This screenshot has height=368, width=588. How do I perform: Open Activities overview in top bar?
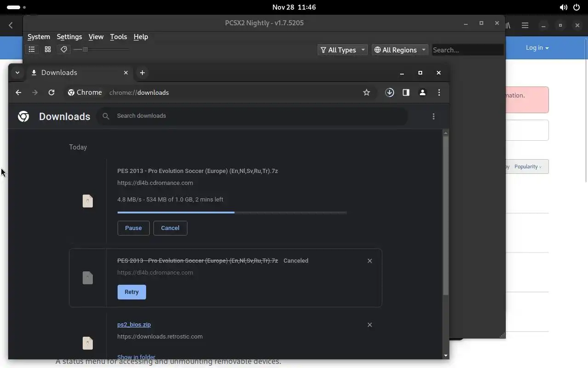pyautogui.click(x=17, y=7)
